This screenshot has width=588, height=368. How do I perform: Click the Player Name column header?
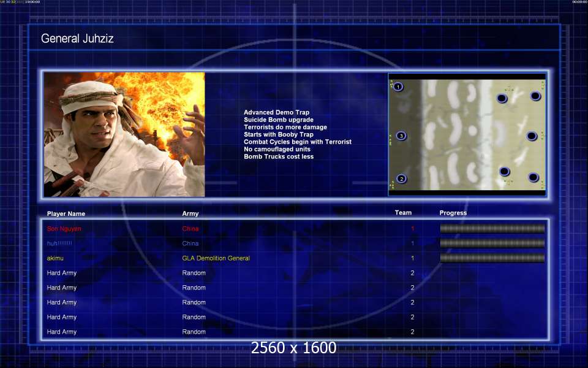click(x=66, y=213)
